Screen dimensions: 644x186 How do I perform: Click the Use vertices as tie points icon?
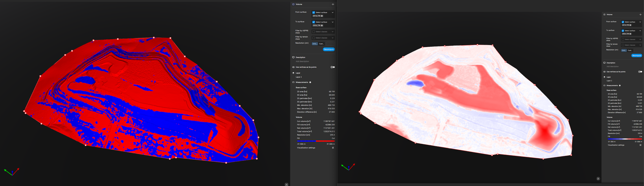pyautogui.click(x=293, y=67)
